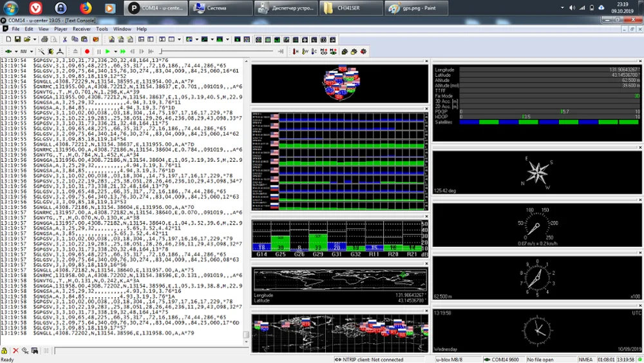644x363 pixels.
Task: Open the histogram view icon dropdown arrow
Action: pos(227,39)
